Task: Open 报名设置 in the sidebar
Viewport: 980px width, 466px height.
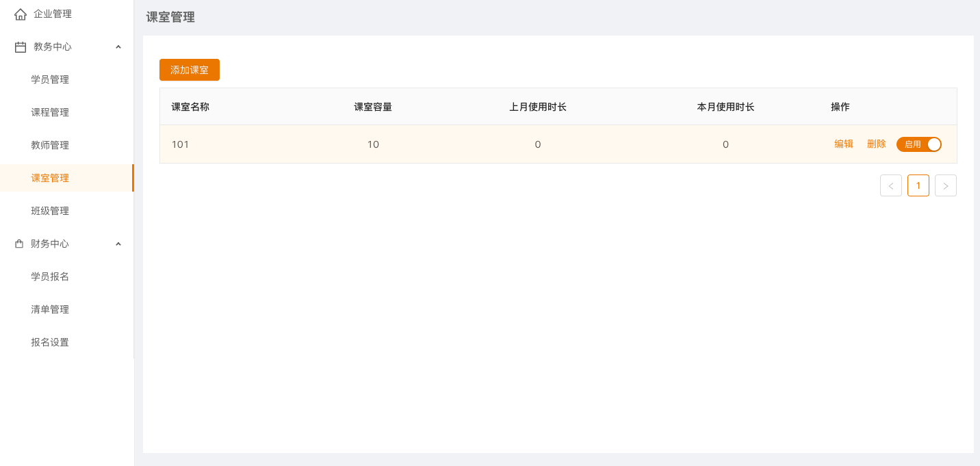Action: 50,343
